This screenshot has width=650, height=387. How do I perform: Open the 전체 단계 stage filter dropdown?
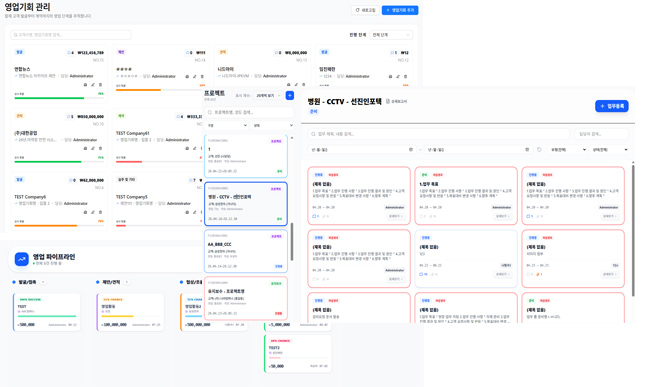pos(391,35)
